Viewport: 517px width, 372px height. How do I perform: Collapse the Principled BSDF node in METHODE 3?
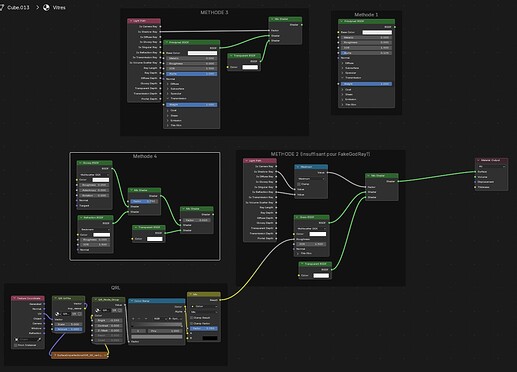point(166,42)
